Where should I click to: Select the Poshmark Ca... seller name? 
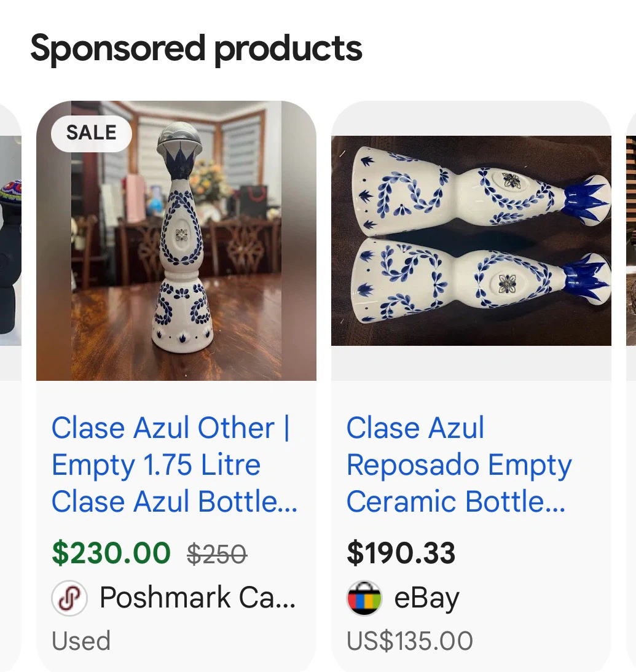[198, 598]
